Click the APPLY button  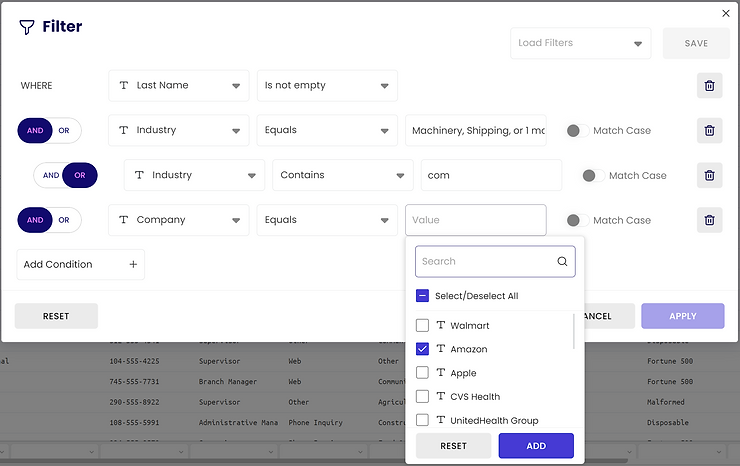(x=682, y=316)
